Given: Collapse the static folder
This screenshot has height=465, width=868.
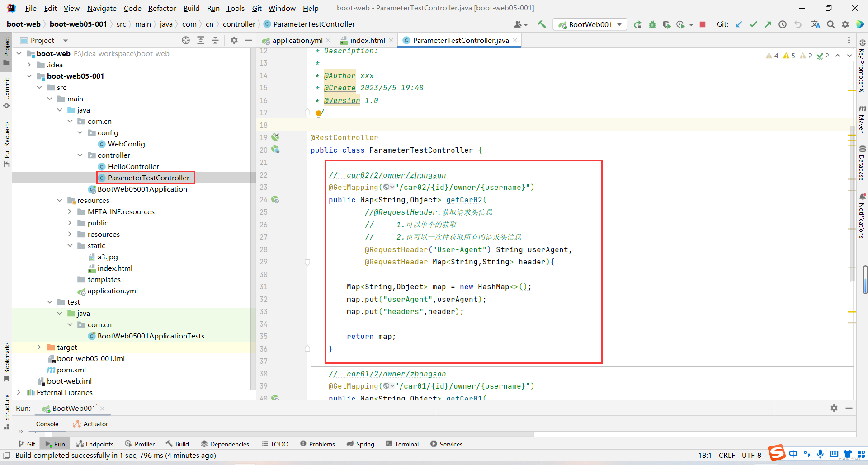Looking at the screenshot, I should coord(70,245).
